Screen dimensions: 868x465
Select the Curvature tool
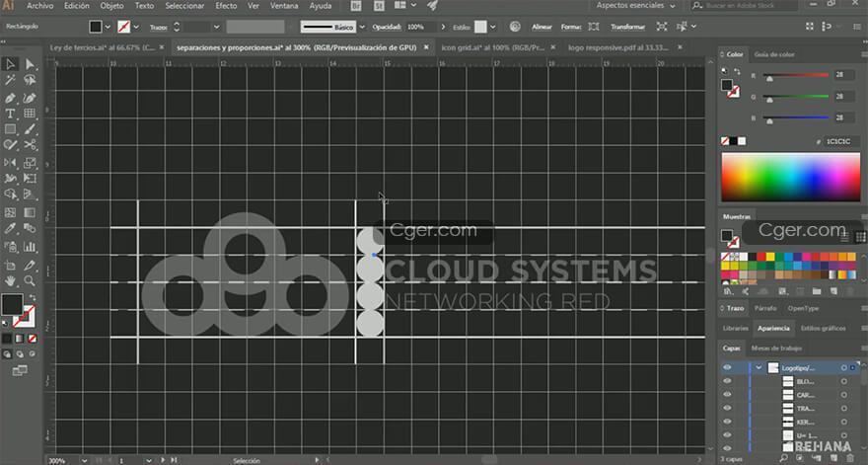(x=30, y=98)
